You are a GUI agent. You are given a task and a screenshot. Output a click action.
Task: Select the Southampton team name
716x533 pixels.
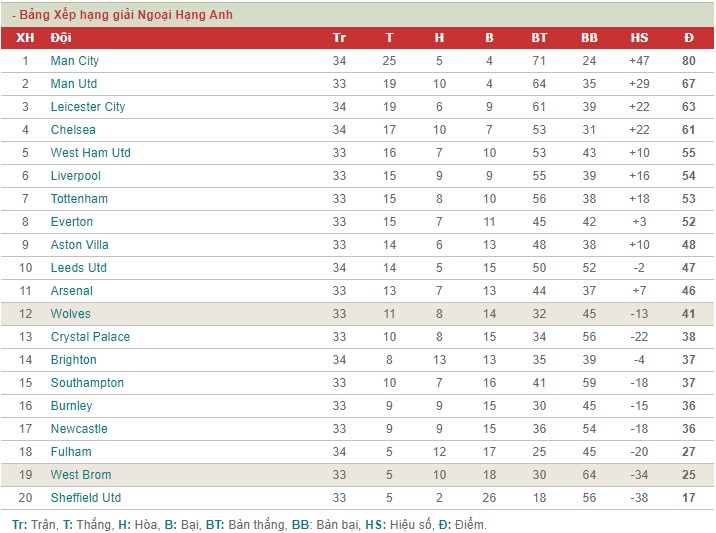[x=87, y=383]
